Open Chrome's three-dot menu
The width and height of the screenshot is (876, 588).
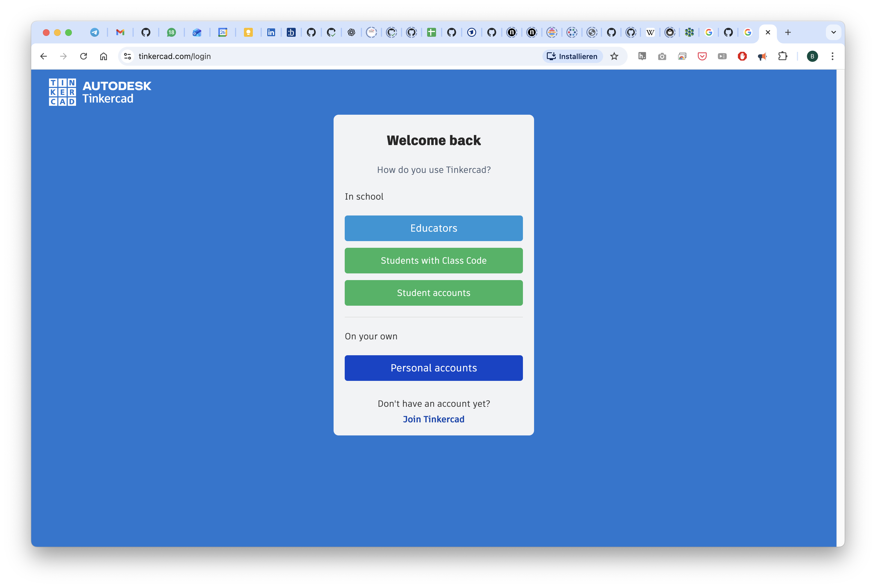[x=832, y=56]
